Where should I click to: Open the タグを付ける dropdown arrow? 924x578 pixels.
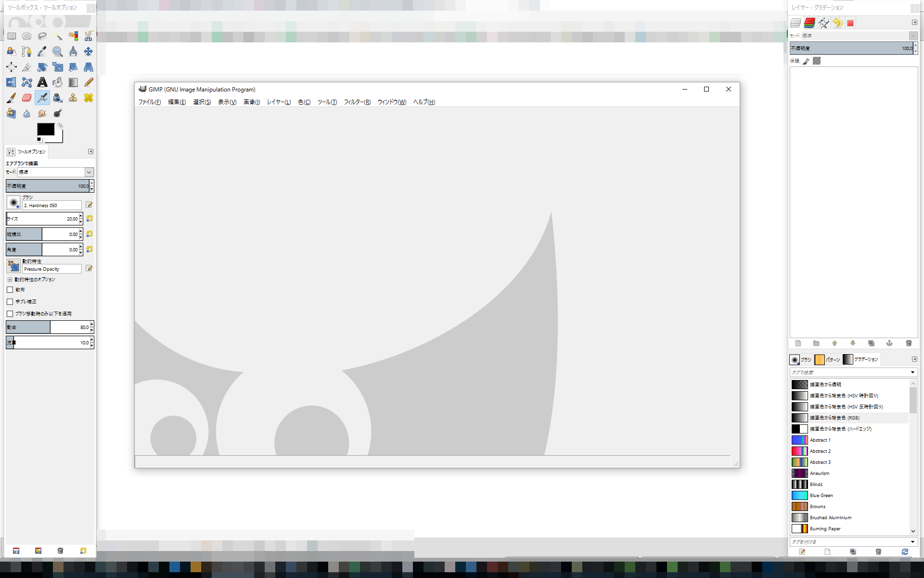click(912, 542)
